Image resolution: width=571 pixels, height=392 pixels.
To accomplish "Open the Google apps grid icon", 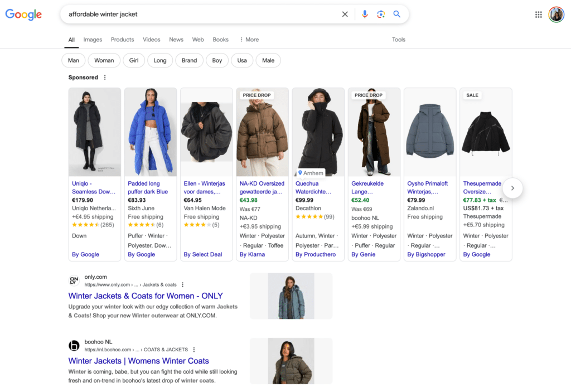I will (539, 14).
